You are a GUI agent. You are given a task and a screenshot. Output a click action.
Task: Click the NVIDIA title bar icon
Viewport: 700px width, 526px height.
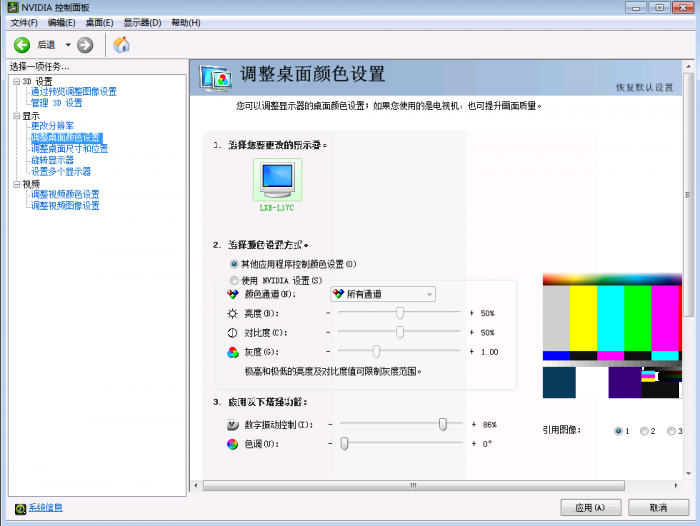point(13,7)
